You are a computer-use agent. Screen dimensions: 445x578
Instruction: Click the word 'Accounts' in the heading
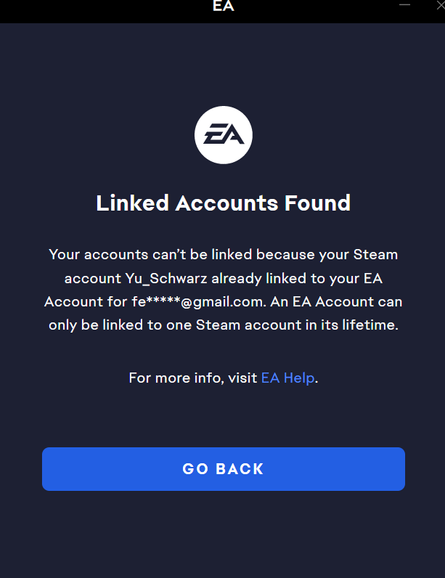click(227, 203)
